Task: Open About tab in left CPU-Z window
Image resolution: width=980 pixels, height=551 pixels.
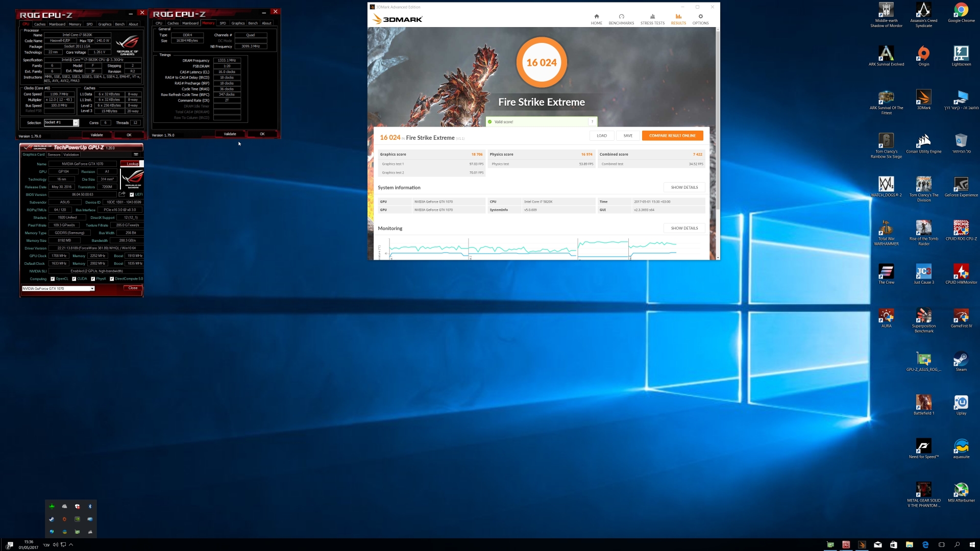Action: (x=133, y=24)
